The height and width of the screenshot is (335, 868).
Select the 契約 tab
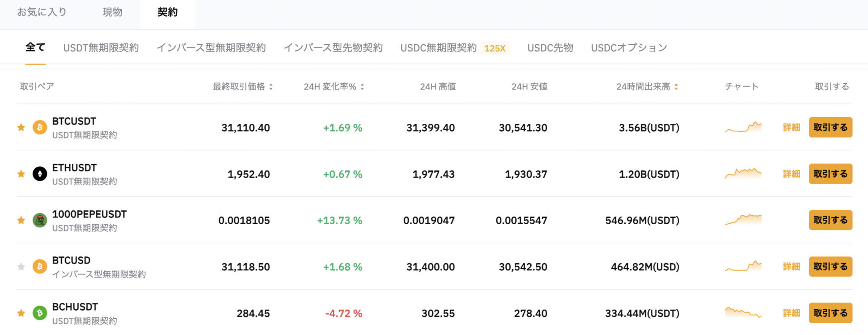tap(168, 12)
